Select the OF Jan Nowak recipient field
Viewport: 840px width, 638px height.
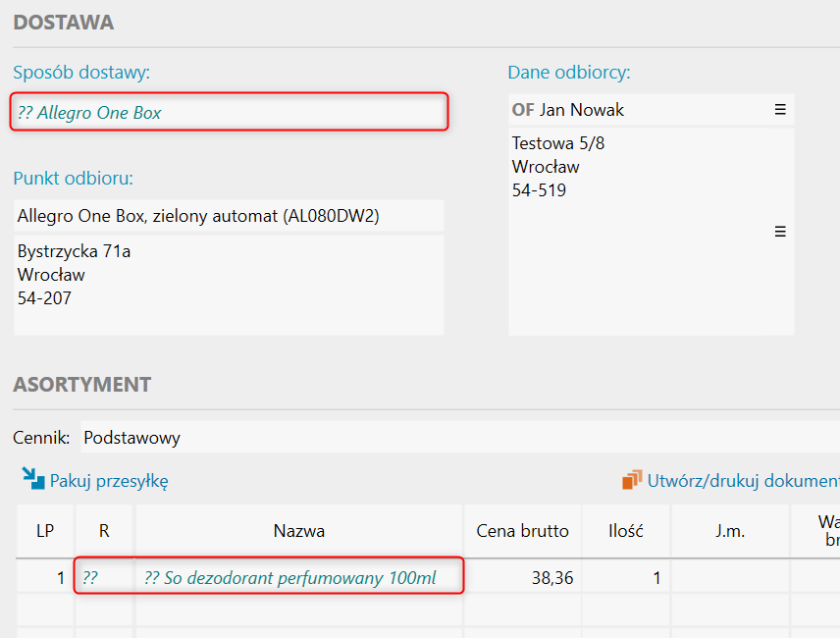click(x=638, y=110)
